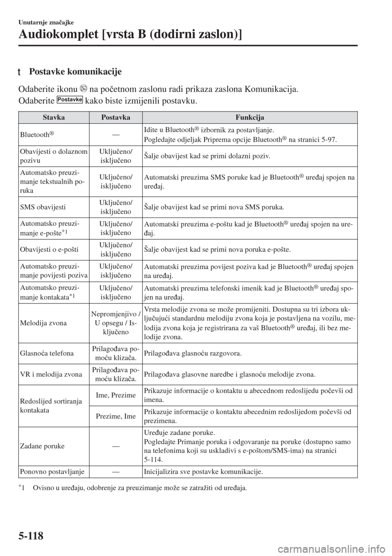This screenshot has width=392, height=556.
Task: Click the 'Glasnoća telefona' cell
Action: click(x=54, y=353)
